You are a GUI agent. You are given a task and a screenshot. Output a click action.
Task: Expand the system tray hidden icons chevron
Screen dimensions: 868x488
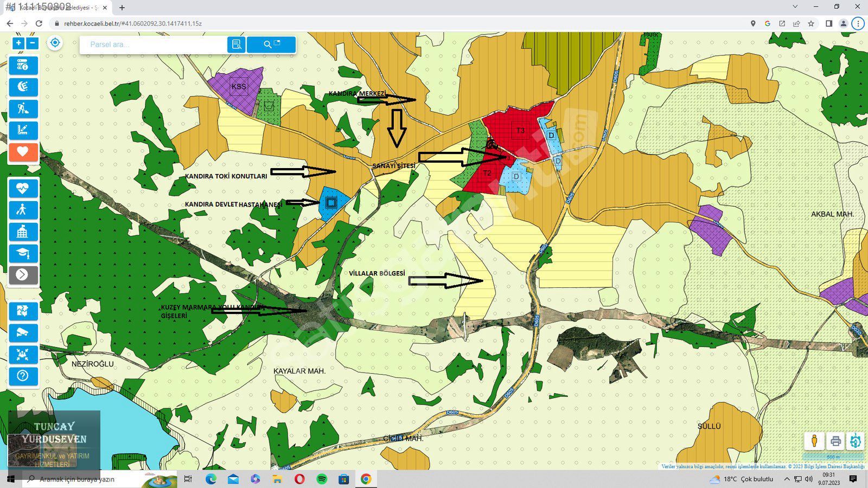coord(787,479)
